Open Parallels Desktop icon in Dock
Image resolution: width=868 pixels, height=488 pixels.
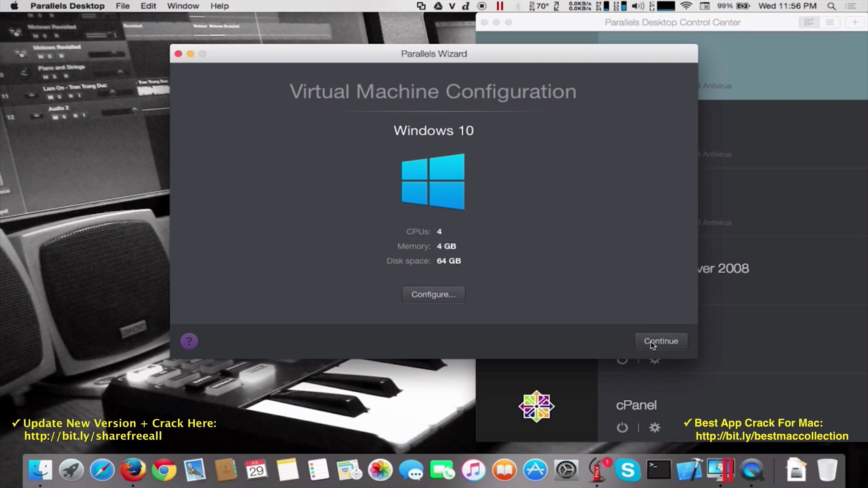pyautogui.click(x=721, y=470)
